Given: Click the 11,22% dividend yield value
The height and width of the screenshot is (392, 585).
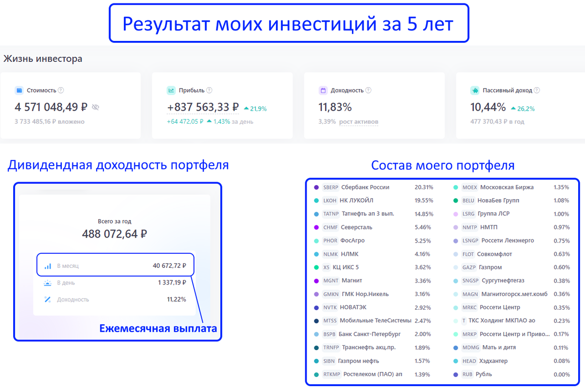Looking at the screenshot, I should click(176, 299).
